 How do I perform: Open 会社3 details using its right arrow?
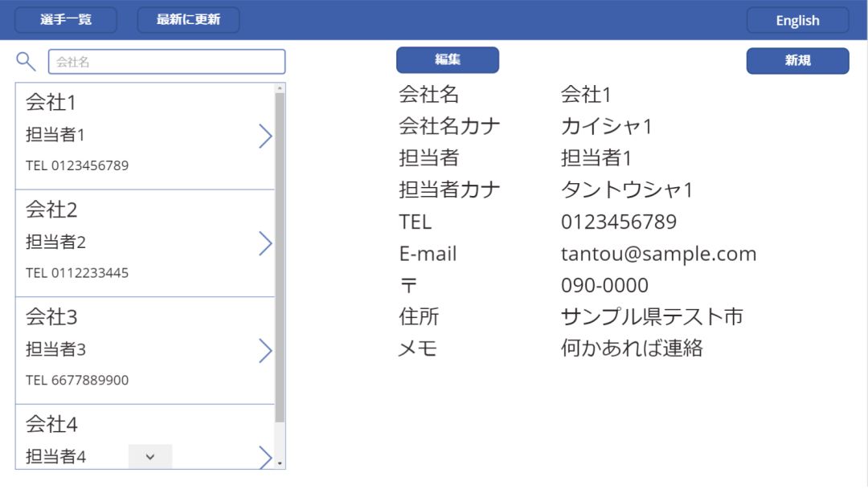click(x=266, y=350)
